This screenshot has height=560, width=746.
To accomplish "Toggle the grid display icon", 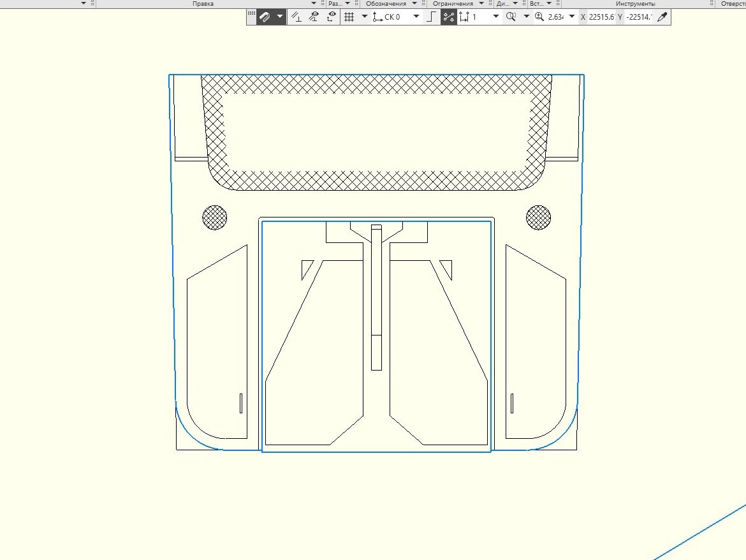I will pyautogui.click(x=349, y=17).
